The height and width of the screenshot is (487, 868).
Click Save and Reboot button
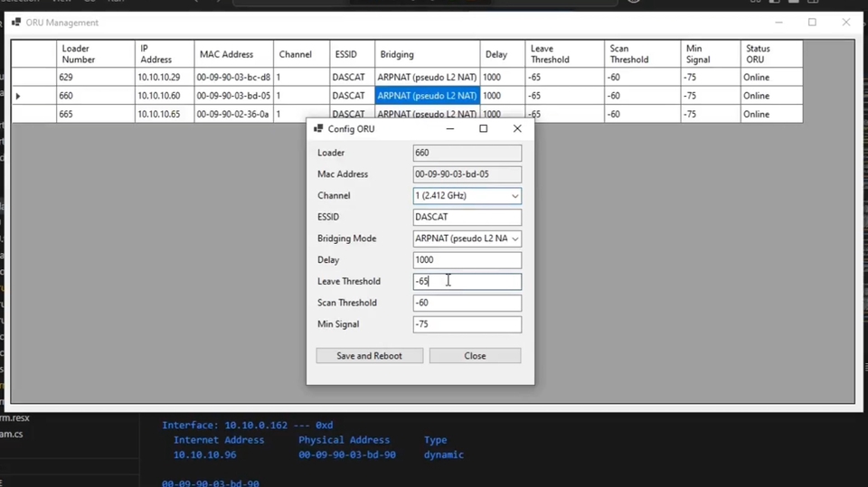click(x=369, y=356)
